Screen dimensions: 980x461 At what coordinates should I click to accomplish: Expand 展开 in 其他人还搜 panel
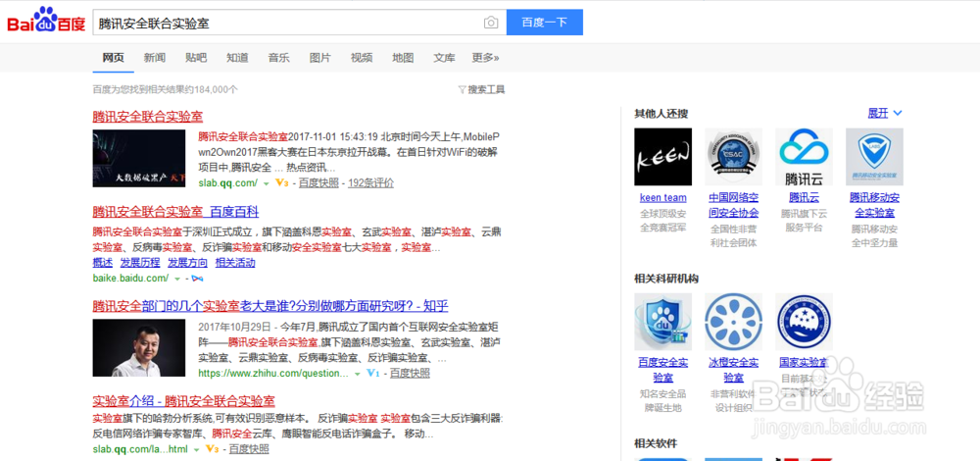click(885, 113)
